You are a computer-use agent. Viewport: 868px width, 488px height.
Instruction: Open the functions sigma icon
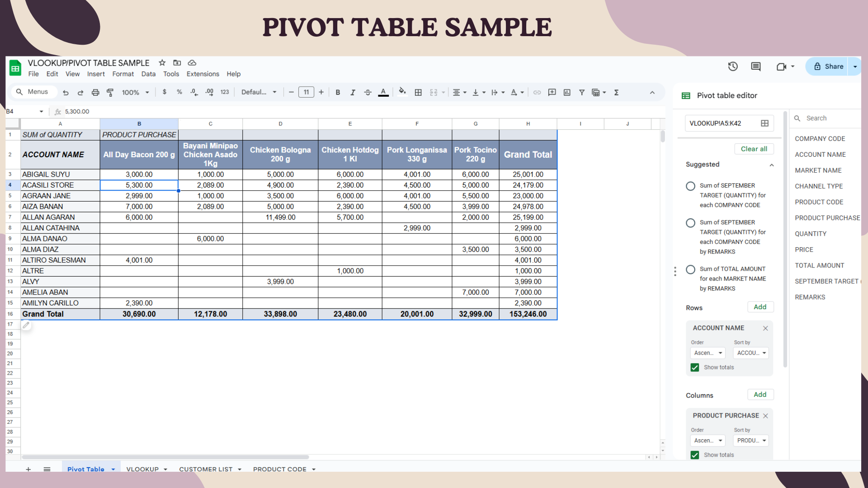pos(616,92)
